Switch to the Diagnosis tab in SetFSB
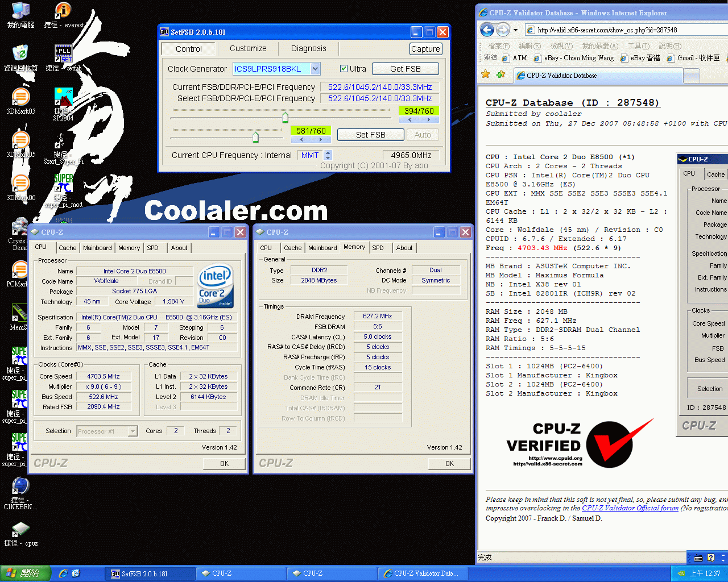728x582 pixels. [309, 48]
